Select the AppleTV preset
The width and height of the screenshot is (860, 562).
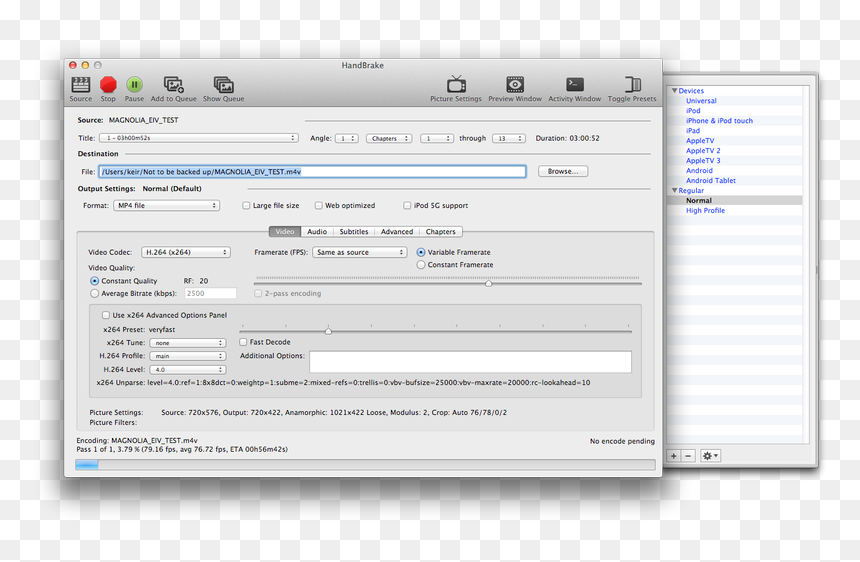700,141
